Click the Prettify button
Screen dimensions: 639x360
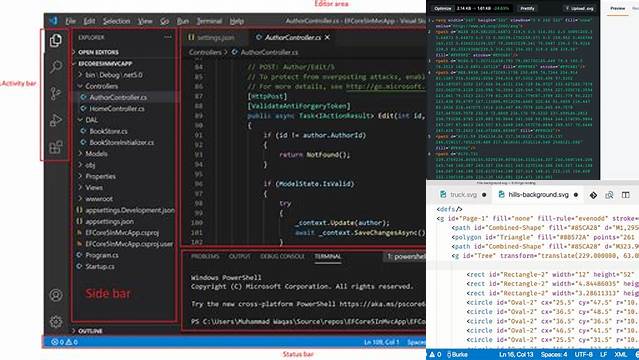tap(527, 8)
